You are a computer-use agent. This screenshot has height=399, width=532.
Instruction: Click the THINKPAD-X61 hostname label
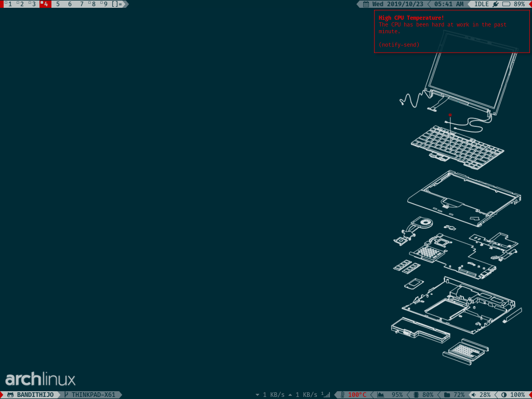pyautogui.click(x=93, y=395)
